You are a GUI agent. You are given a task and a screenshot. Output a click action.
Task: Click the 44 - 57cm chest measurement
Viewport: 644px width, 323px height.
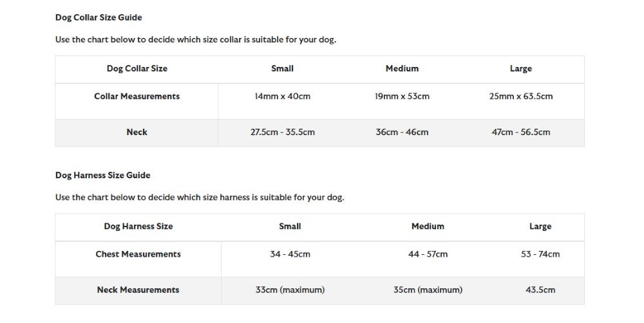428,254
